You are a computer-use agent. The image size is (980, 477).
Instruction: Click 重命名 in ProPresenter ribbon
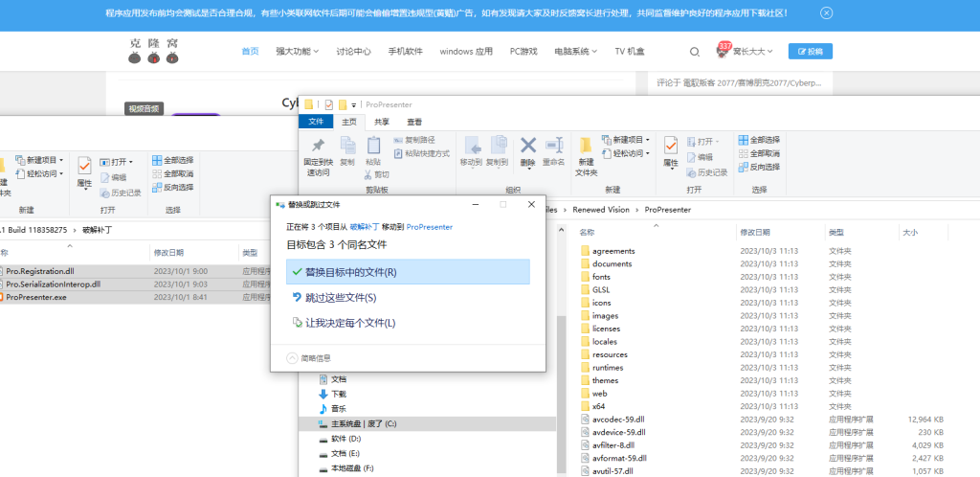click(553, 151)
